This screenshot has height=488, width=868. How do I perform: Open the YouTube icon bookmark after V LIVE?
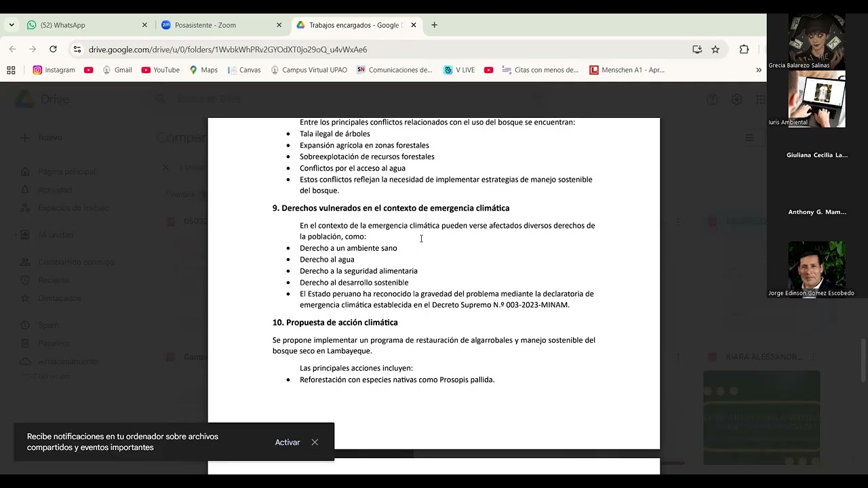coord(489,70)
